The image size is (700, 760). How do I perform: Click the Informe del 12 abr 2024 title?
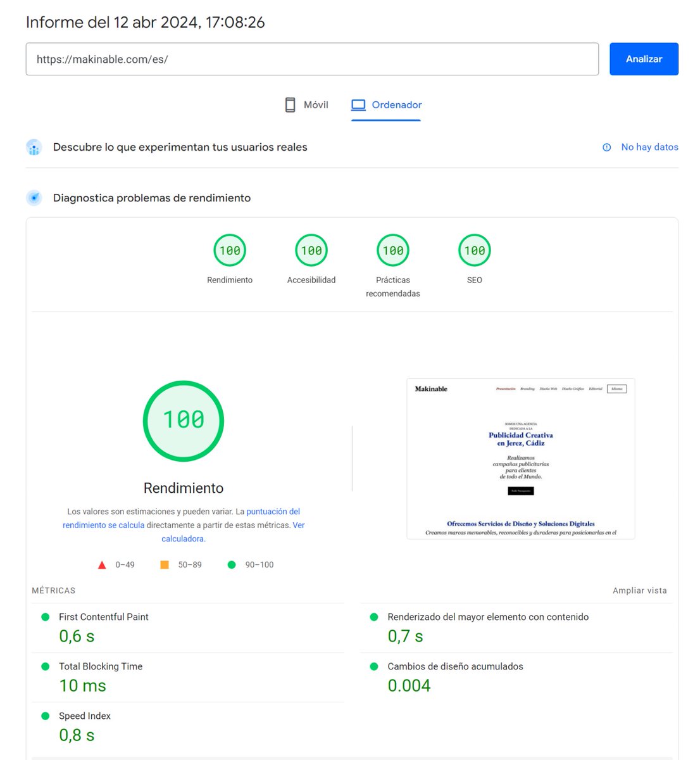pos(146,22)
